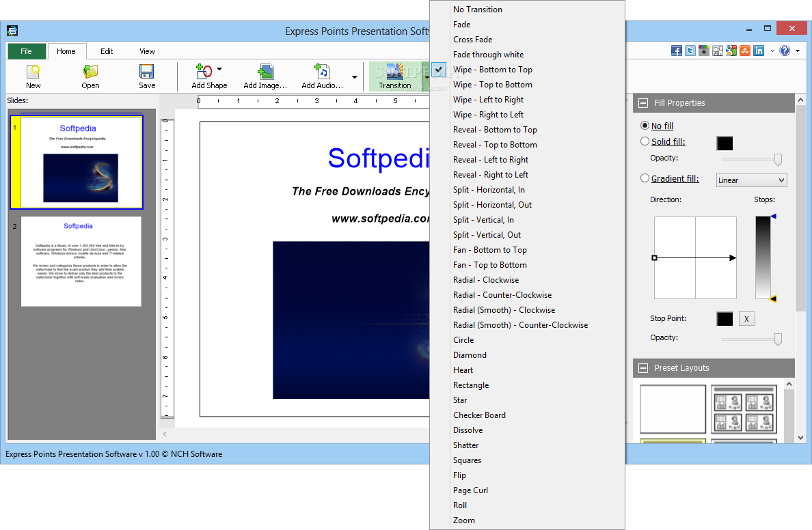Switch to the Home tab
Viewport: 812px width, 530px height.
(66, 51)
